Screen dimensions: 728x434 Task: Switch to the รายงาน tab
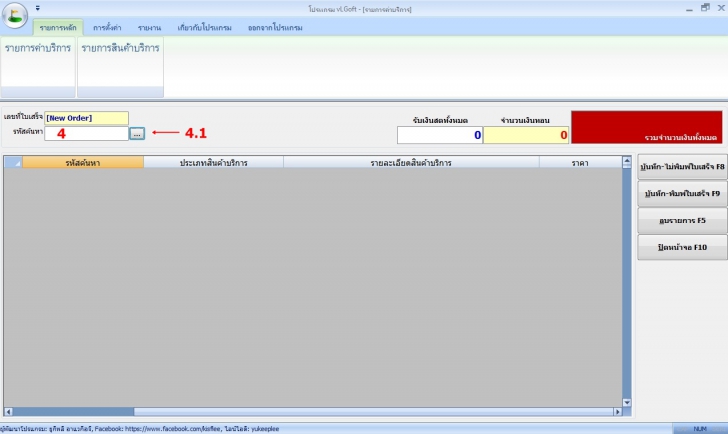coord(149,28)
